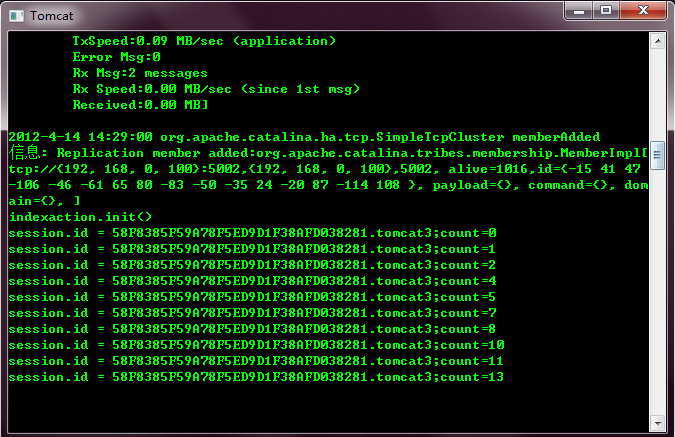Click the Rx Msg:2 messages line
The height and width of the screenshot is (437, 675).
[x=140, y=73]
